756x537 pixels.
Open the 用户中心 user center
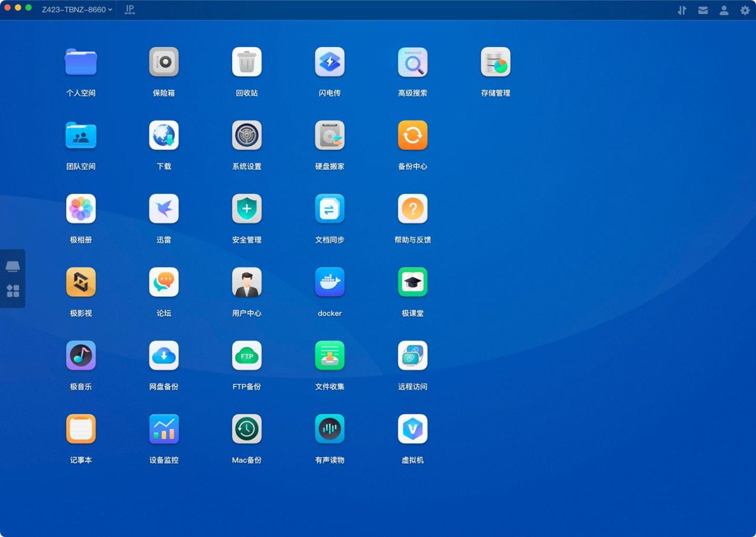click(247, 282)
